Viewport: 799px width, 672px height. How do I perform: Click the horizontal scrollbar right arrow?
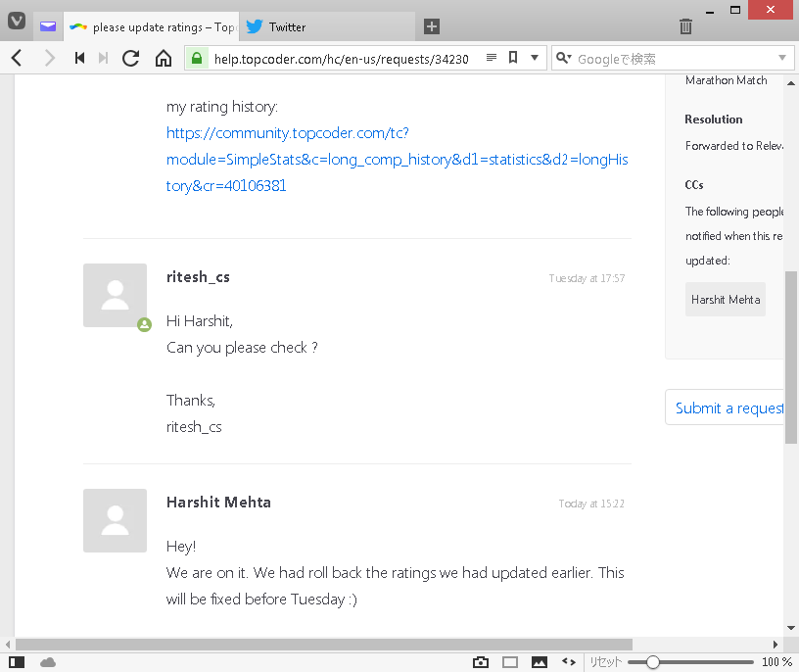775,645
